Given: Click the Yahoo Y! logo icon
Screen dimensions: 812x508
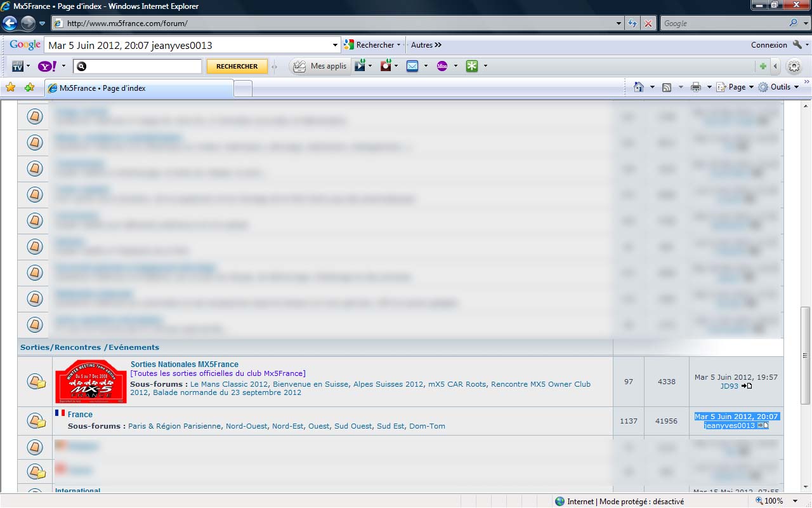Looking at the screenshot, I should 48,66.
